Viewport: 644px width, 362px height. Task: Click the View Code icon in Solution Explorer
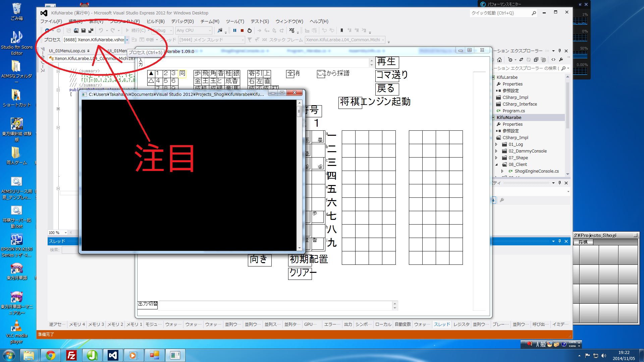(553, 60)
